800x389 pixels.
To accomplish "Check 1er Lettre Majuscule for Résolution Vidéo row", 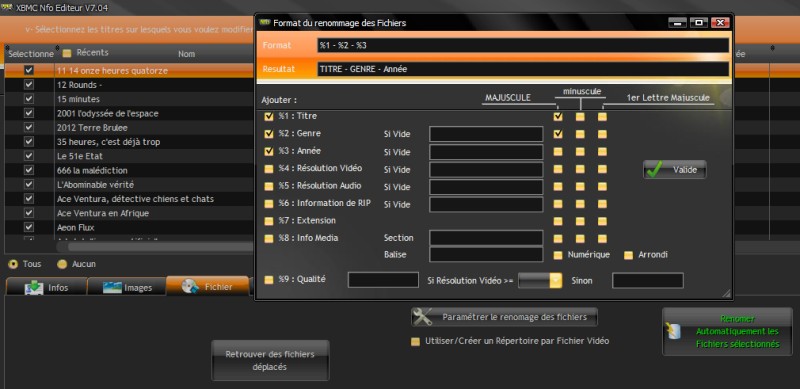I will (x=603, y=169).
